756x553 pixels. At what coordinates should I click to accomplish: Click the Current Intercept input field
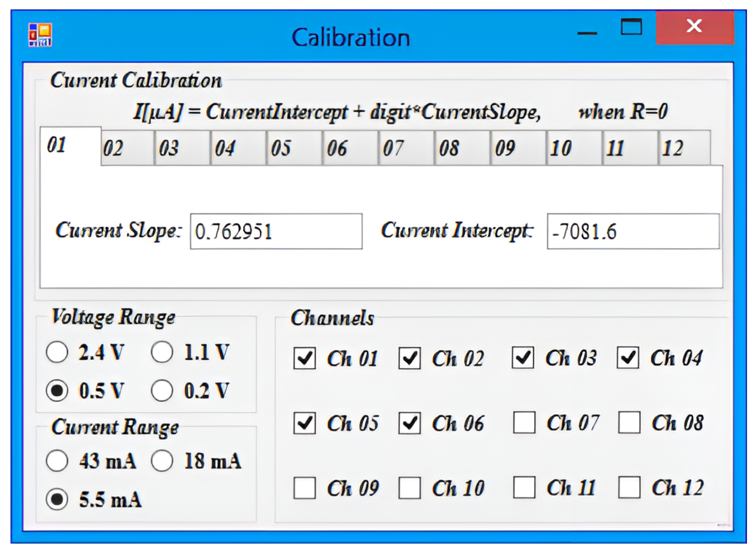(632, 231)
